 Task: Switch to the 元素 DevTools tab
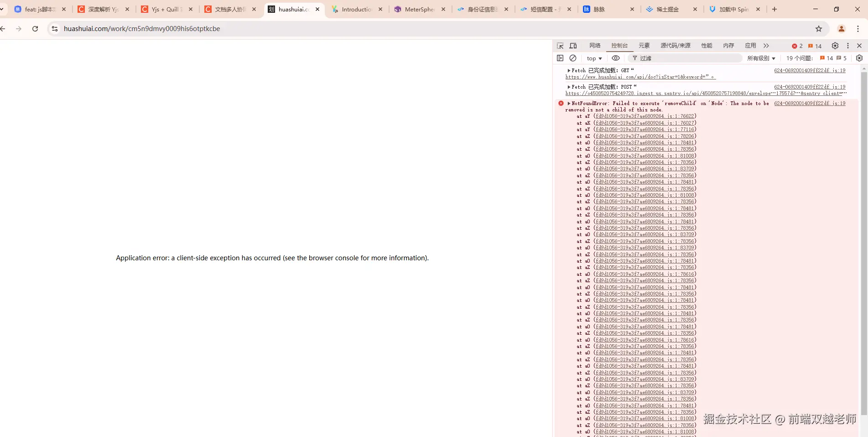644,46
